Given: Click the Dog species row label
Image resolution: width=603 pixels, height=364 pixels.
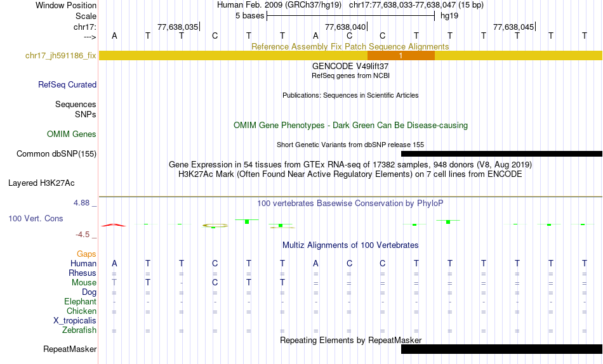Looking at the screenshot, I should pyautogui.click(x=89, y=292).
